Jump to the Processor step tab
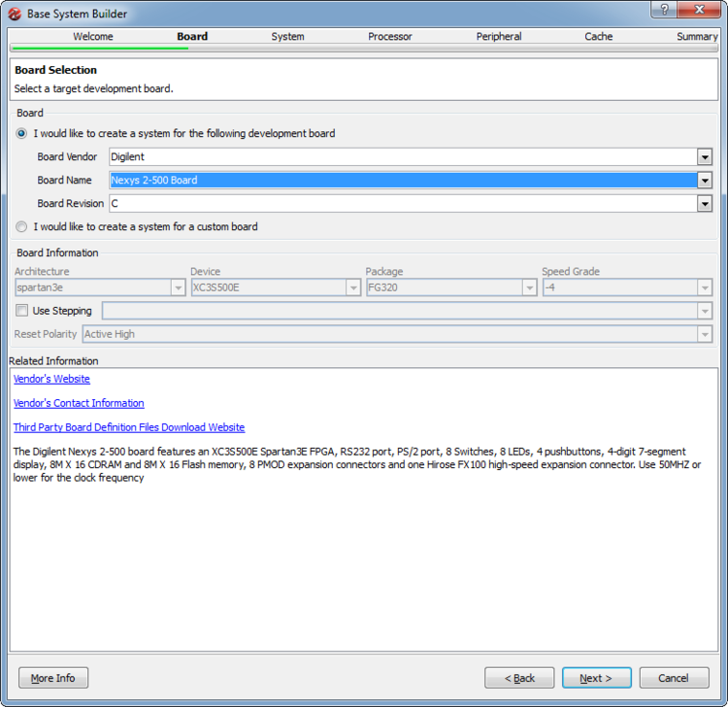 point(390,36)
